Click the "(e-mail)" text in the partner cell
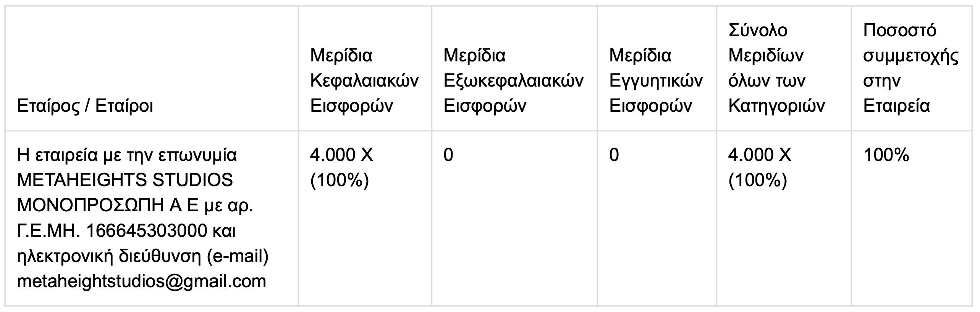This screenshot has width=980, height=312. coord(238,256)
